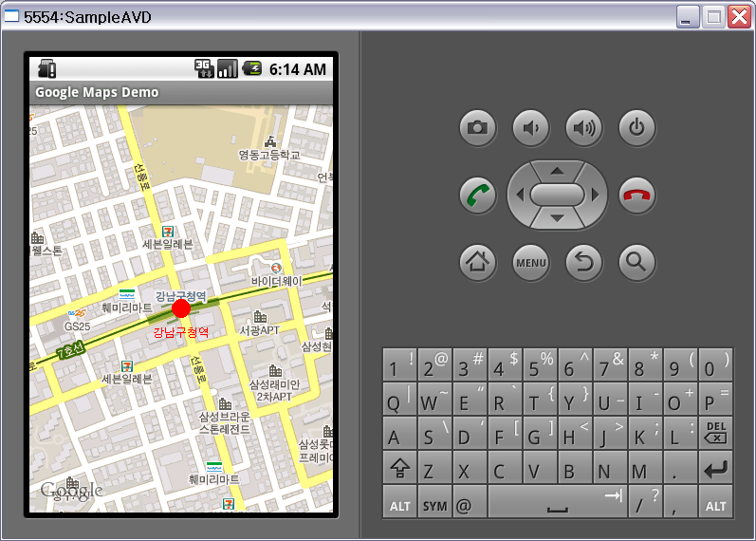The height and width of the screenshot is (541, 756).
Task: Click the red location marker on map
Action: pyautogui.click(x=181, y=308)
